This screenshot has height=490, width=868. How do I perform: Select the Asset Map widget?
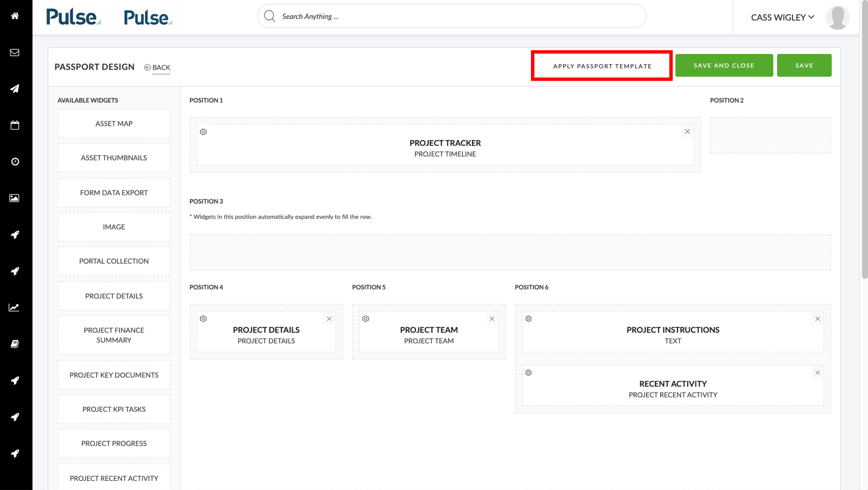114,123
